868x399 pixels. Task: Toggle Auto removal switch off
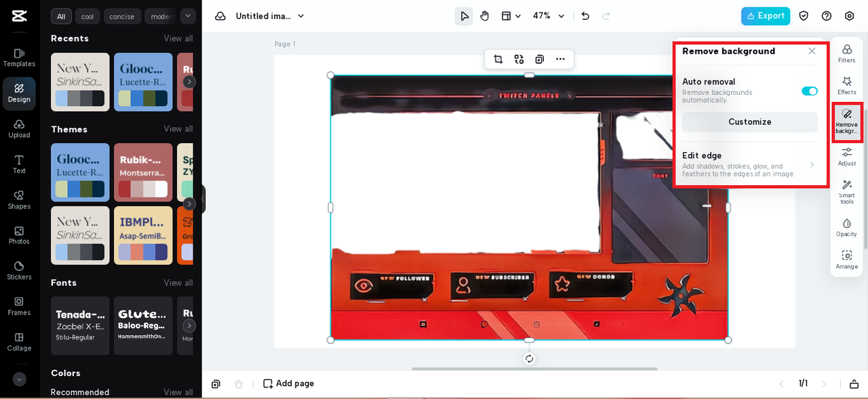(810, 91)
